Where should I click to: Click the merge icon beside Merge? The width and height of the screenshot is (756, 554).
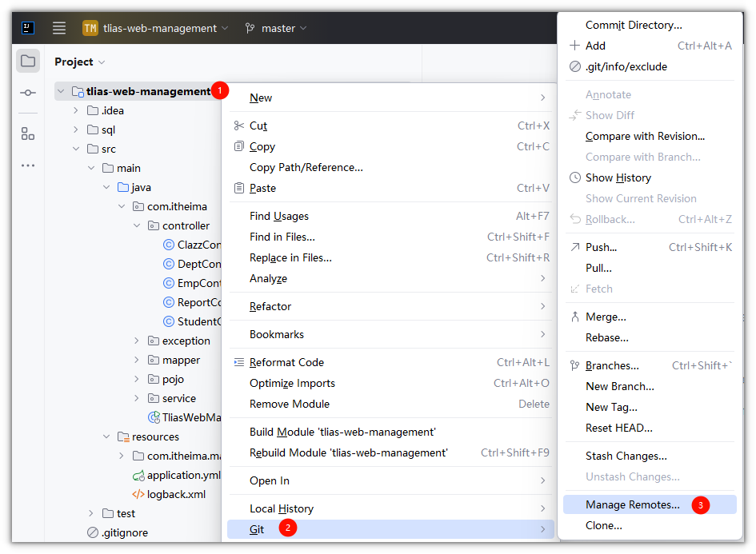pos(574,317)
